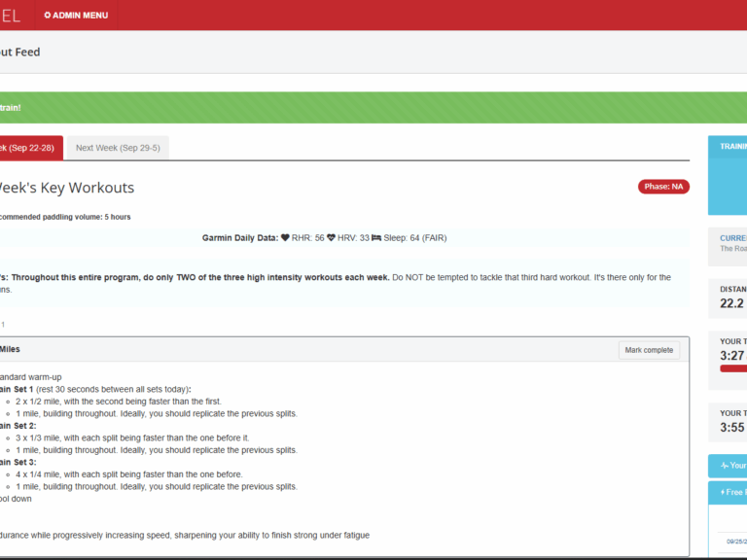Viewport: 747px width, 560px height.
Task: Click the bed icon before Sleep
Action: [x=375, y=237]
